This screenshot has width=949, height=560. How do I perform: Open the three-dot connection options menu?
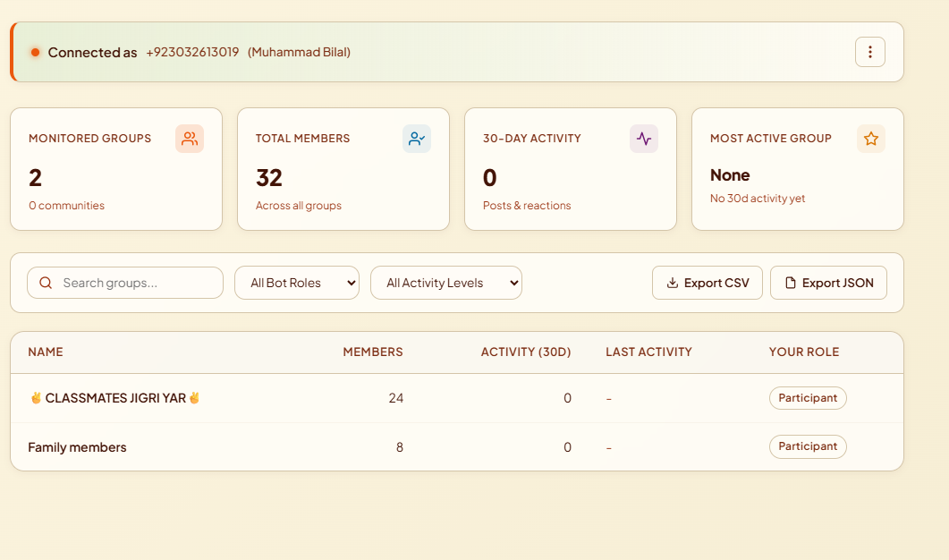point(869,52)
